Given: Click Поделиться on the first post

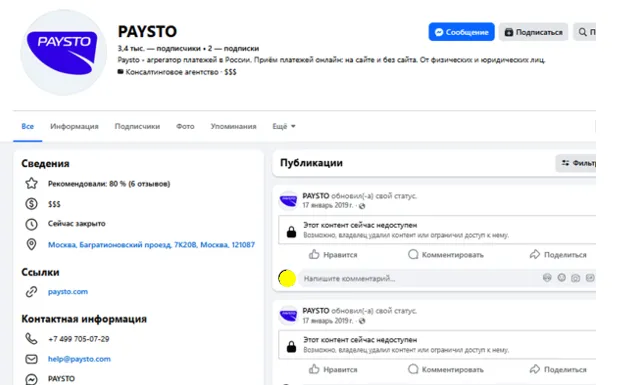Looking at the screenshot, I should point(558,255).
